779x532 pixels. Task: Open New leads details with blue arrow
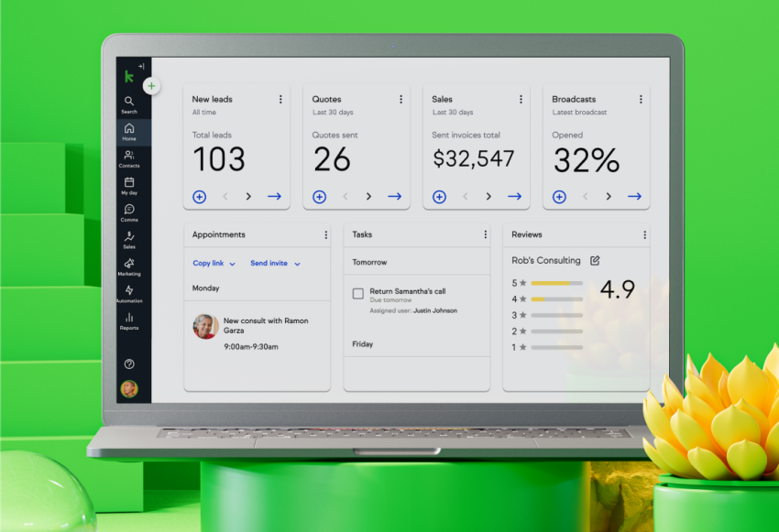[x=274, y=197]
